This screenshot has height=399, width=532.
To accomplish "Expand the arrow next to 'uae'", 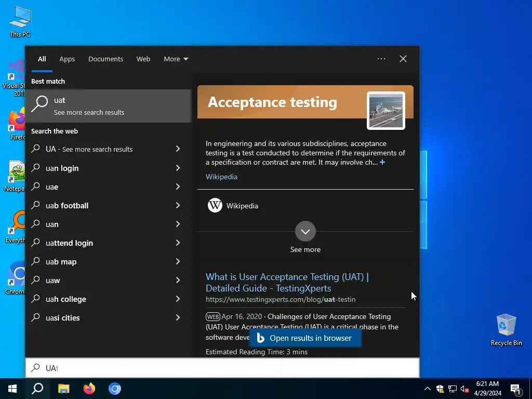I will 178,187.
